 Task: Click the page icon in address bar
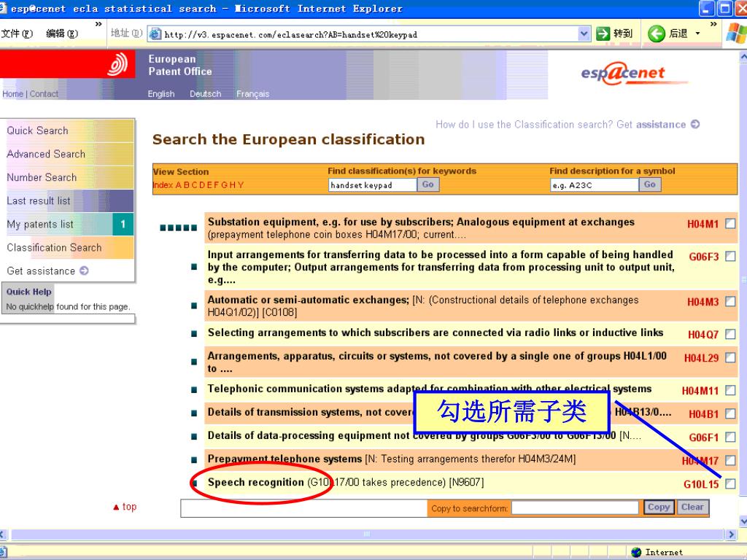coord(155,34)
